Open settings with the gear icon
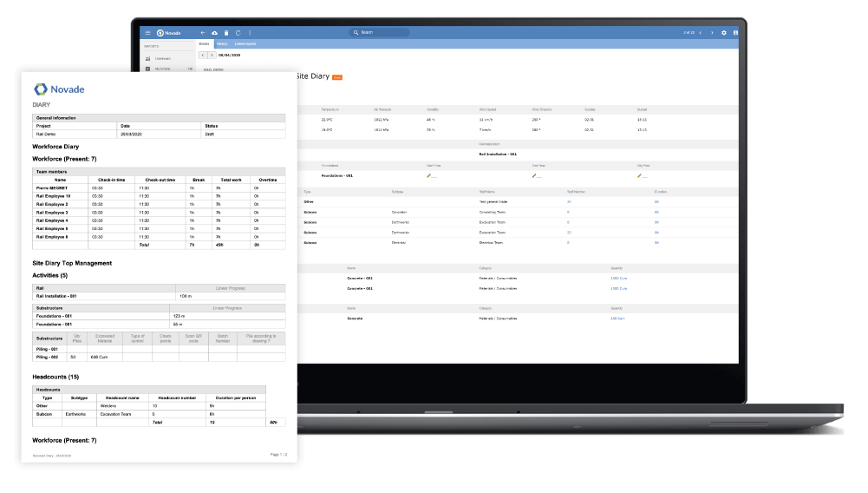This screenshot has height=493, width=868. (724, 32)
